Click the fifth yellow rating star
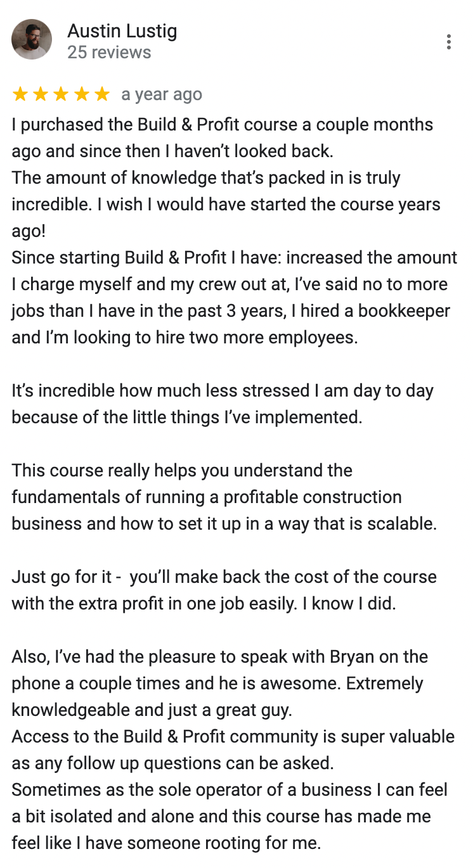The image size is (473, 868). (x=101, y=94)
